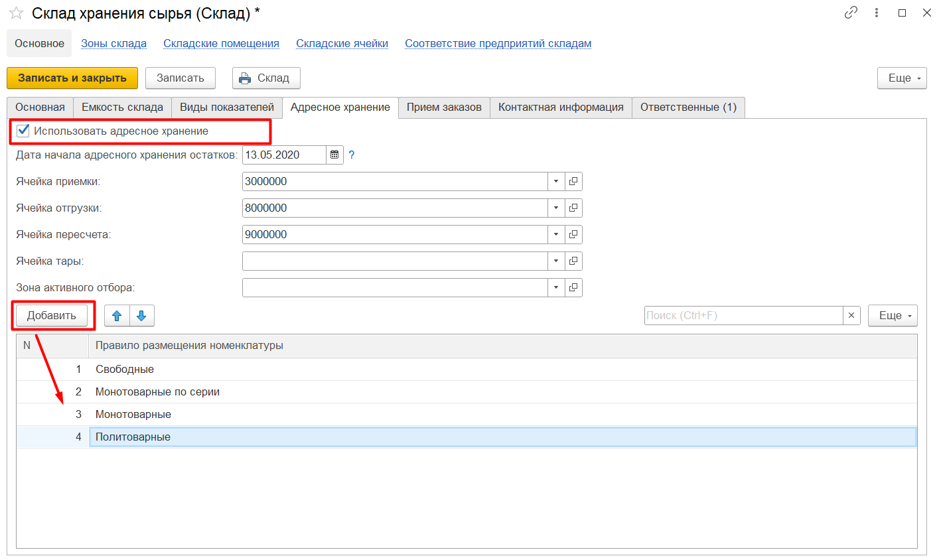The width and height of the screenshot is (939, 560).
Task: Open the three-dot options menu in title bar
Action: pos(877,13)
